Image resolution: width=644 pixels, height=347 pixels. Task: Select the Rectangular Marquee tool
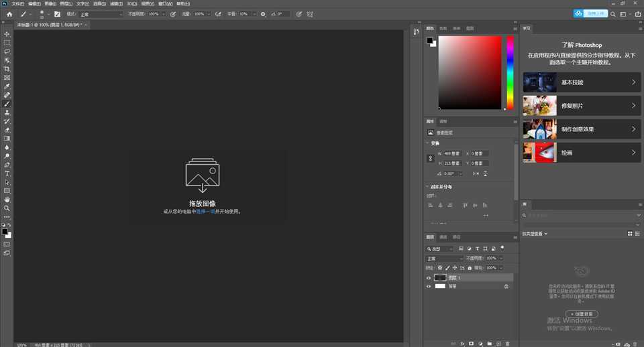coord(7,43)
